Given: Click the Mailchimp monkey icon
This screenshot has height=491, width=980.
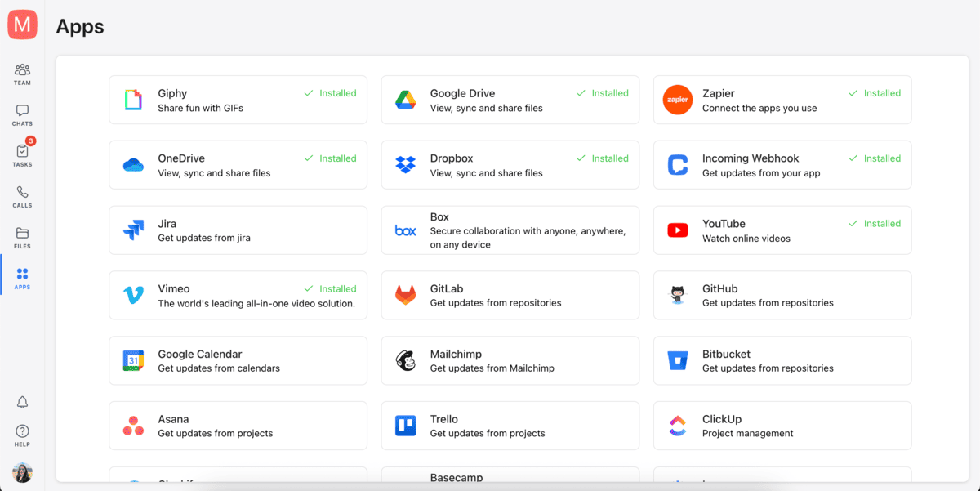Looking at the screenshot, I should pyautogui.click(x=404, y=360).
